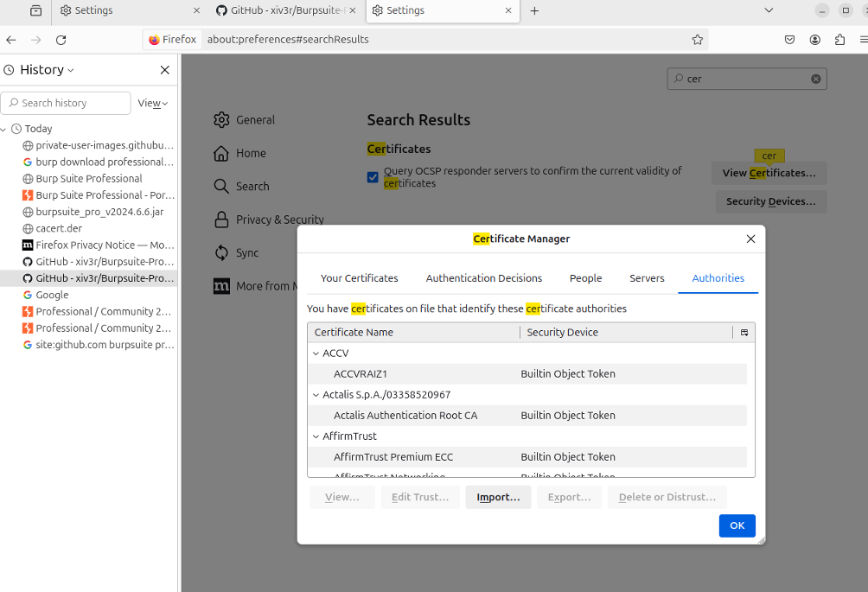Screen dimensions: 868x592
Task: Clear the 'cer' search field
Action: tap(816, 79)
